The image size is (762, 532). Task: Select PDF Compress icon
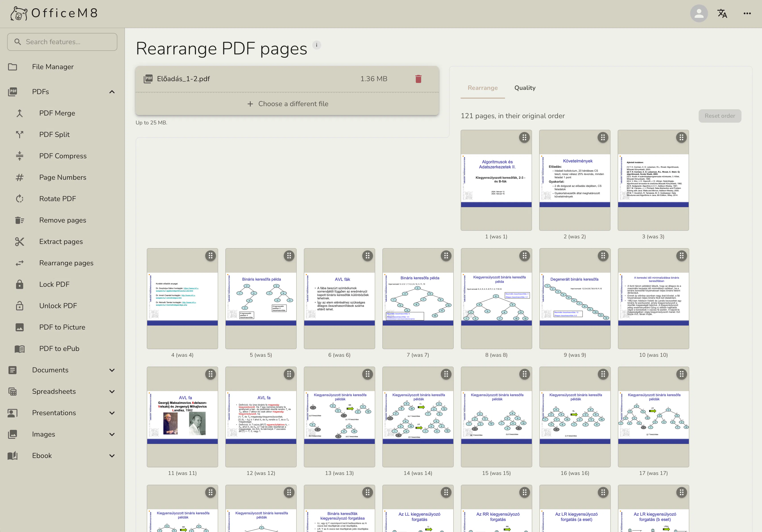(x=20, y=156)
